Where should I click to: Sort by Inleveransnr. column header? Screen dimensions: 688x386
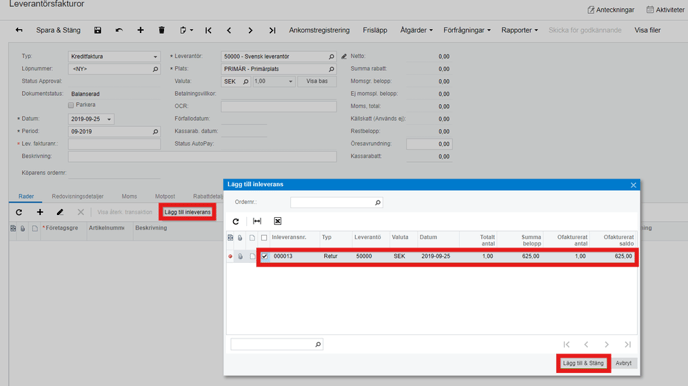pos(289,237)
